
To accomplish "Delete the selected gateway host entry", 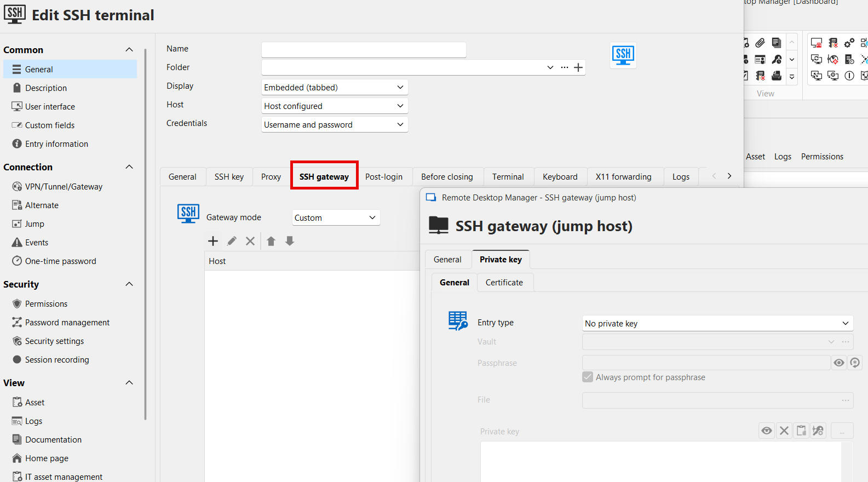I will pos(250,241).
